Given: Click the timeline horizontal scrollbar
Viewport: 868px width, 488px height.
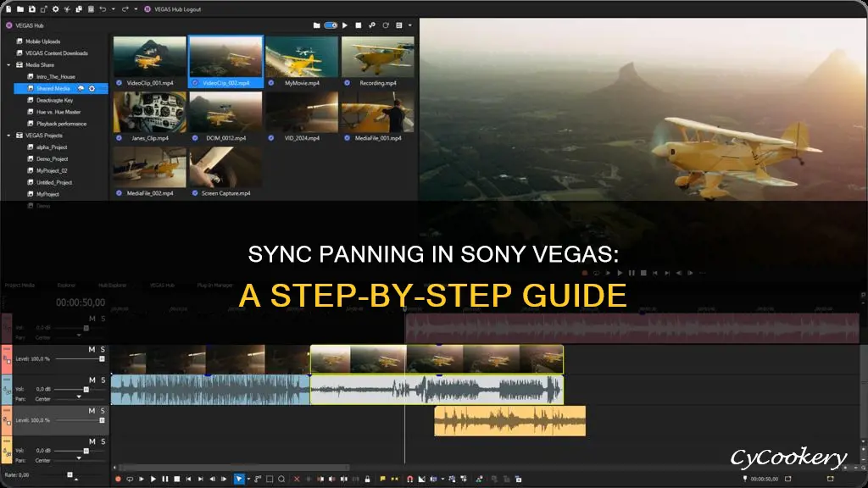Looking at the screenshot, I should pyautogui.click(x=235, y=468).
